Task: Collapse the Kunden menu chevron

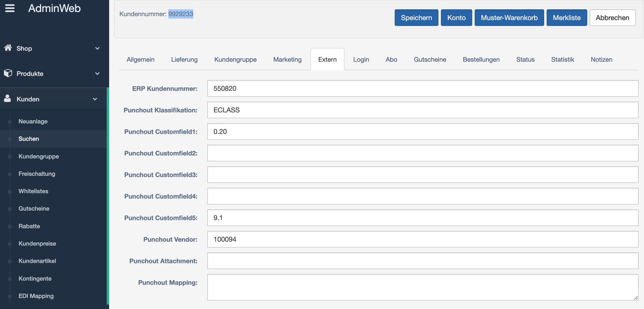Action: 95,99
